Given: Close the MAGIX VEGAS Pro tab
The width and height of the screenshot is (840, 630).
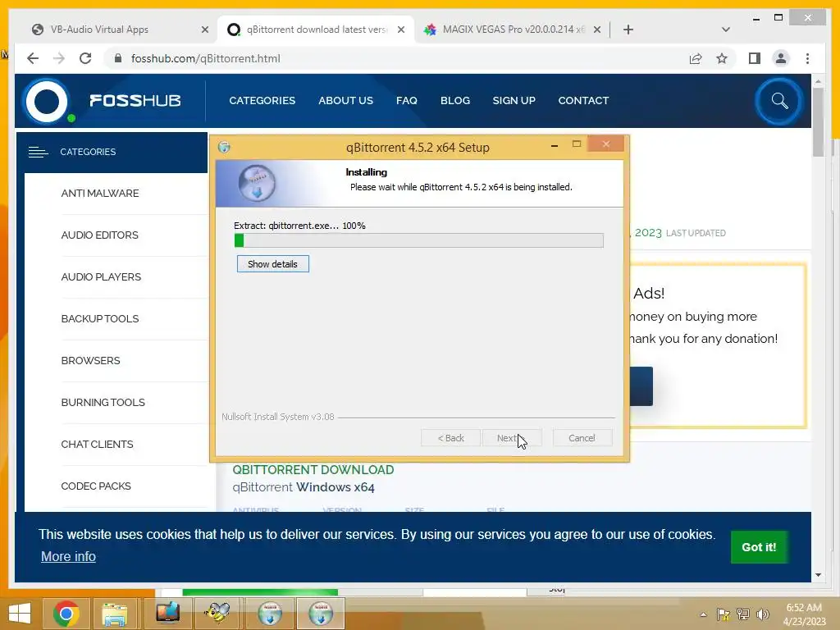Looking at the screenshot, I should pos(597,30).
